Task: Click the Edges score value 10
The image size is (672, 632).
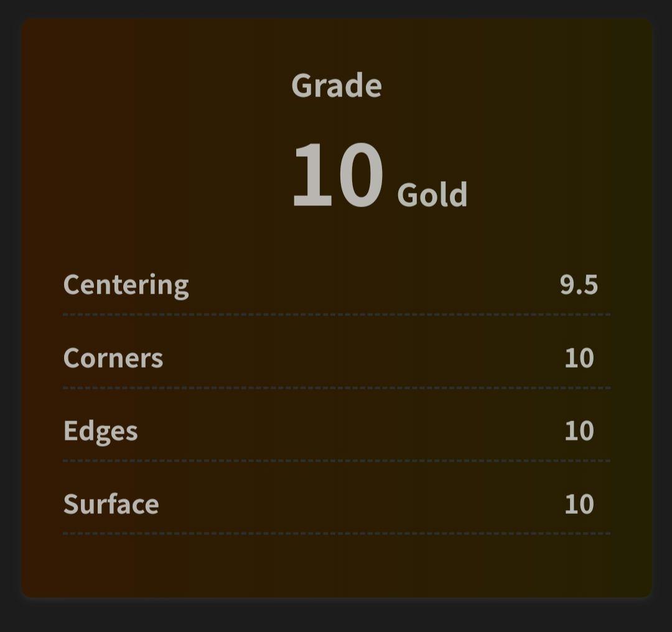Action: [579, 430]
